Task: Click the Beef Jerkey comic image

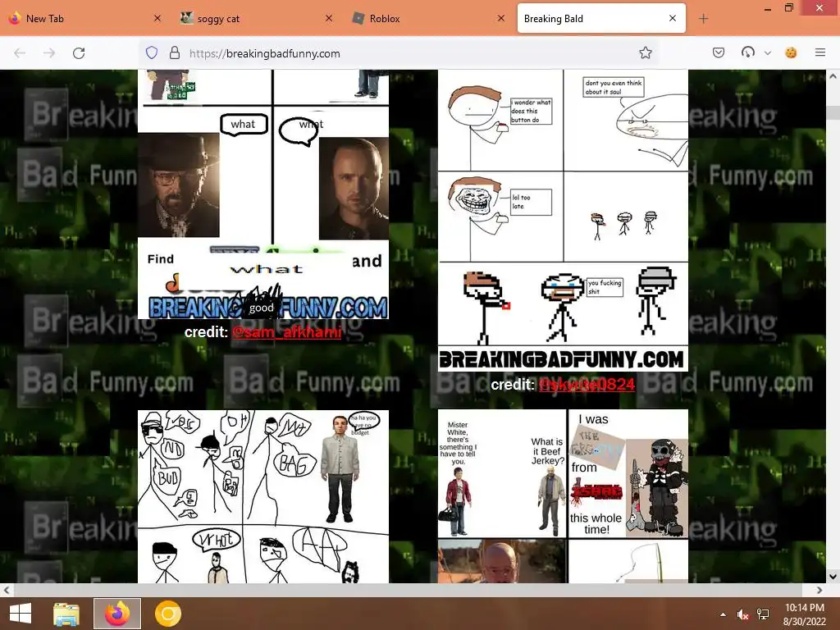Action: pos(563,496)
